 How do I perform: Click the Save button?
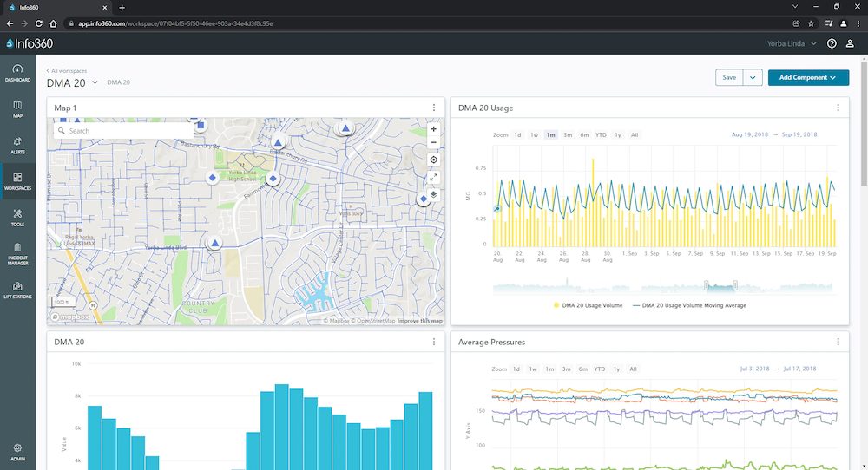[728, 77]
